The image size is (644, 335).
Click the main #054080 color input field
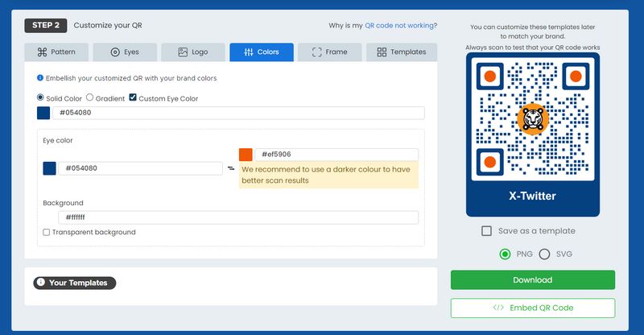point(238,113)
